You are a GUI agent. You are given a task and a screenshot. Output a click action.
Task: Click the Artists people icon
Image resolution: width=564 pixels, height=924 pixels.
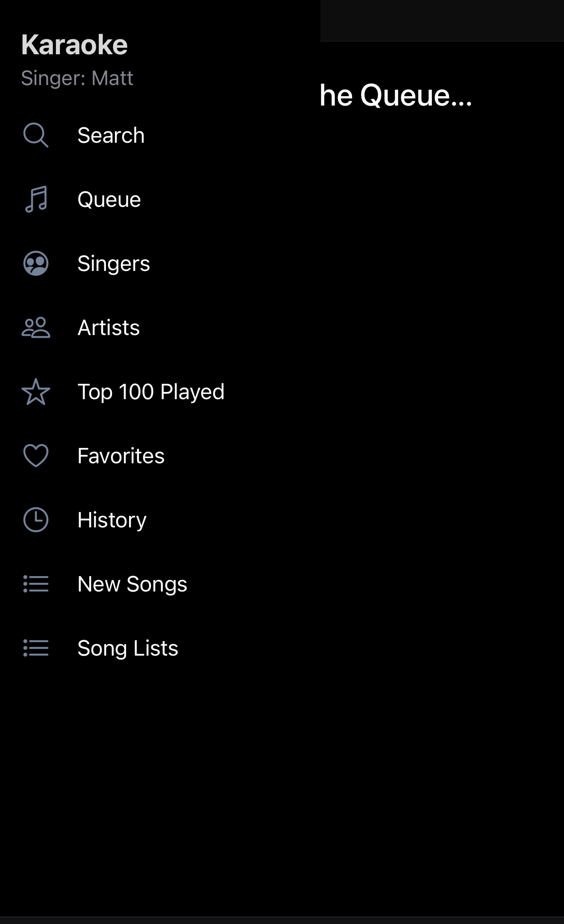(x=36, y=328)
